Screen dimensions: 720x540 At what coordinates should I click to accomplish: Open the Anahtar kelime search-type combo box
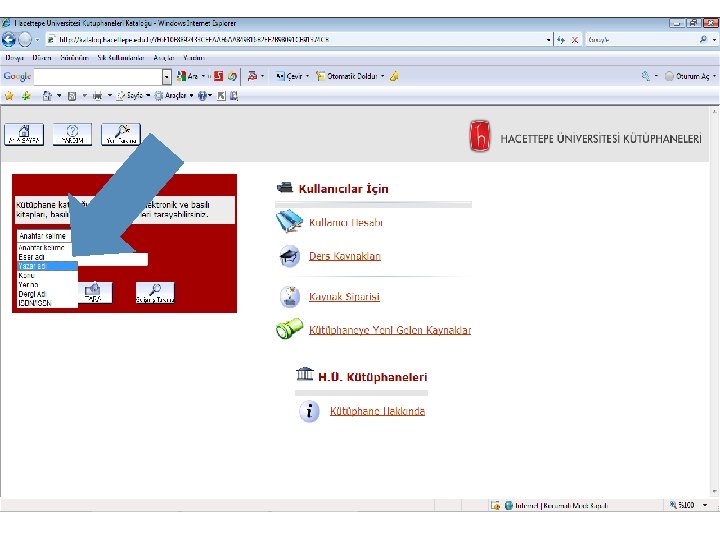click(44, 236)
